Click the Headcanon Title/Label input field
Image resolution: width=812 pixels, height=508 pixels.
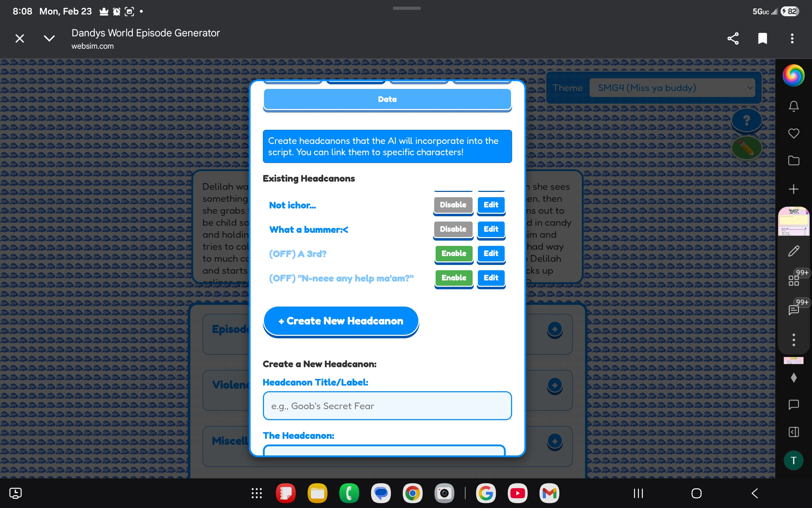click(x=387, y=406)
